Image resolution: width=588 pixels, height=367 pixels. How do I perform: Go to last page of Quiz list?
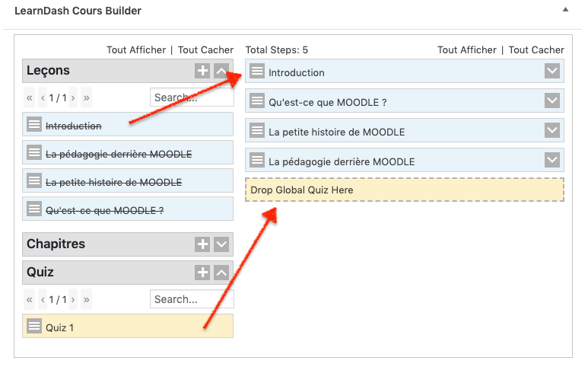[x=86, y=299]
